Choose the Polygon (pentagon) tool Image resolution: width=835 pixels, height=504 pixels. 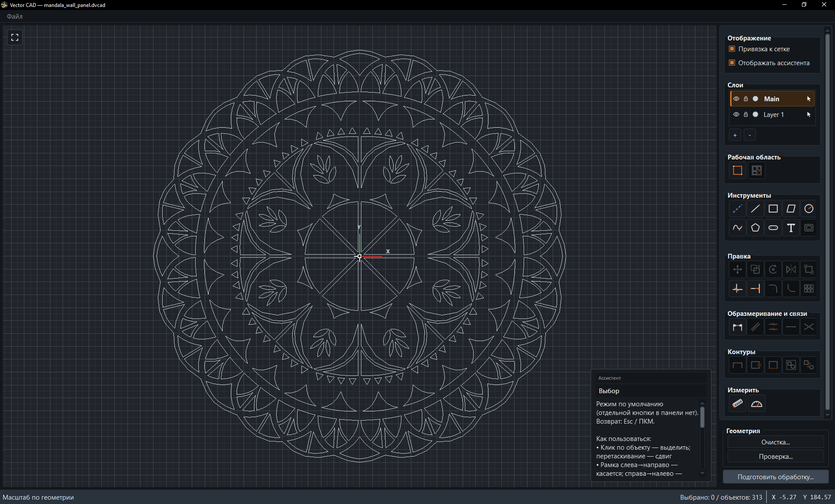coord(755,228)
